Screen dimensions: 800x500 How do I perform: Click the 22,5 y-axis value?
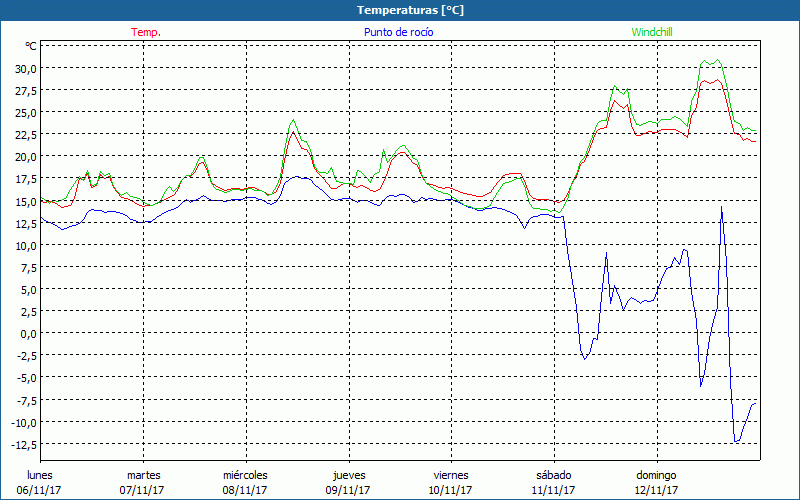[x=25, y=134]
